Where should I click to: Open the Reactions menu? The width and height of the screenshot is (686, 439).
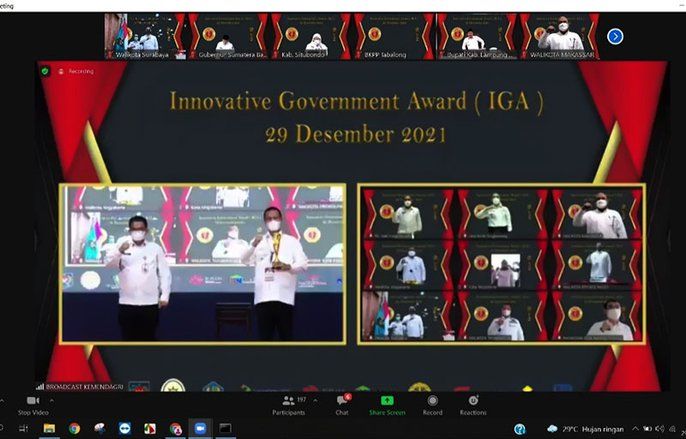click(x=473, y=401)
